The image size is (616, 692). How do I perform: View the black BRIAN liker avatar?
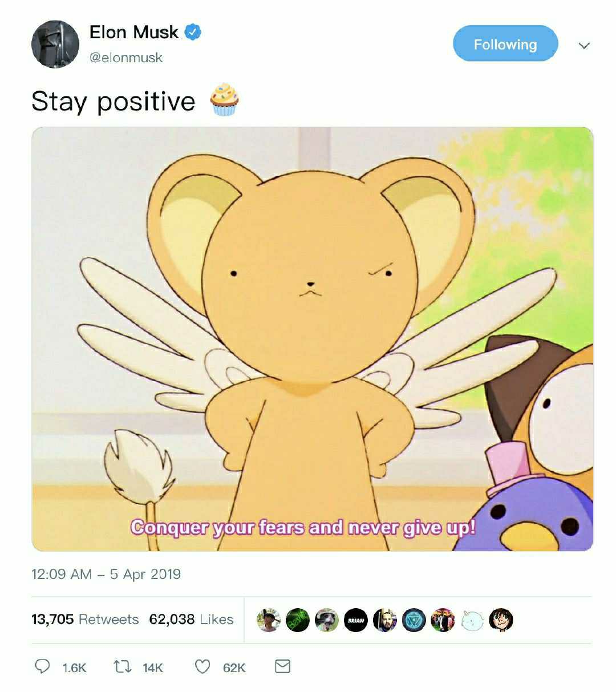(x=356, y=620)
